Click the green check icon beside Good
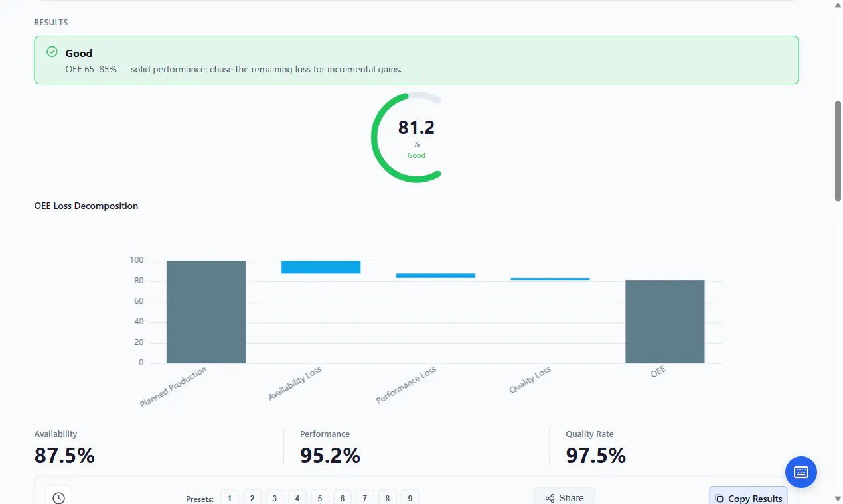The width and height of the screenshot is (843, 504). [x=52, y=52]
